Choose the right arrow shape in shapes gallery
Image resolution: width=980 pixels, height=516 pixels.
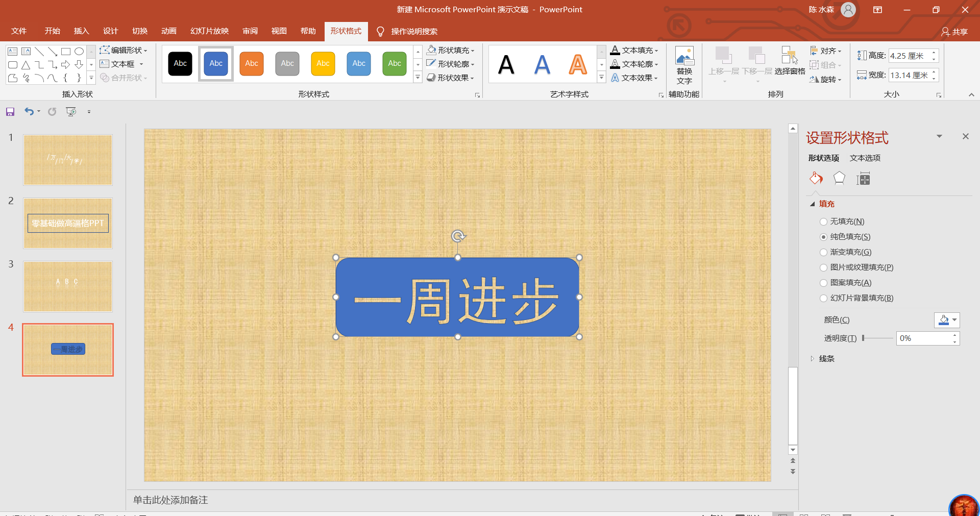pyautogui.click(x=66, y=65)
